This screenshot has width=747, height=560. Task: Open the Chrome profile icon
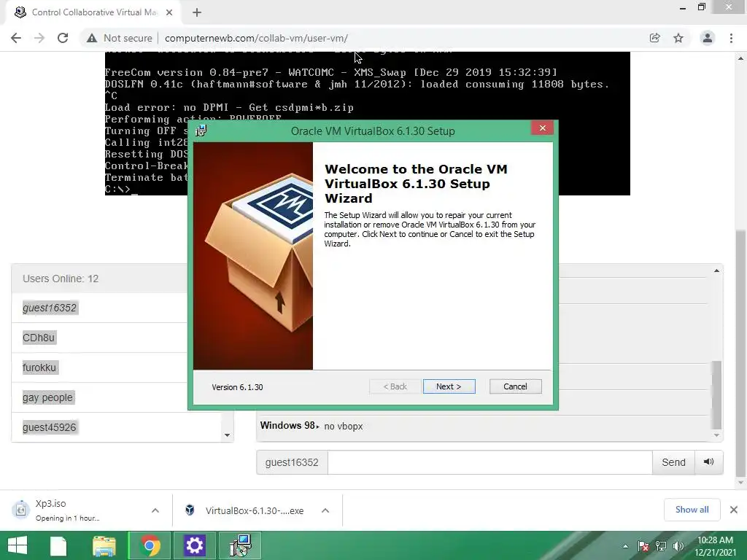point(708,38)
